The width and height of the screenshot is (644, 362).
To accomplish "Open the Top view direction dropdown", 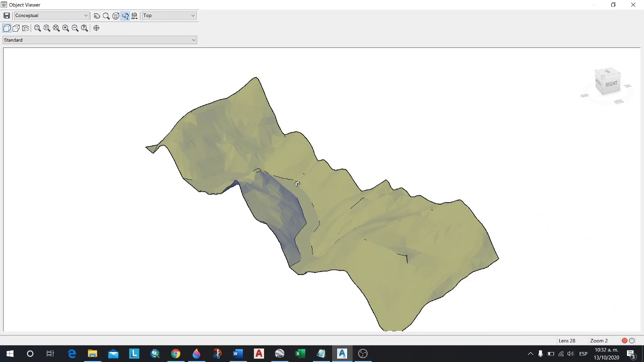I will click(x=169, y=16).
